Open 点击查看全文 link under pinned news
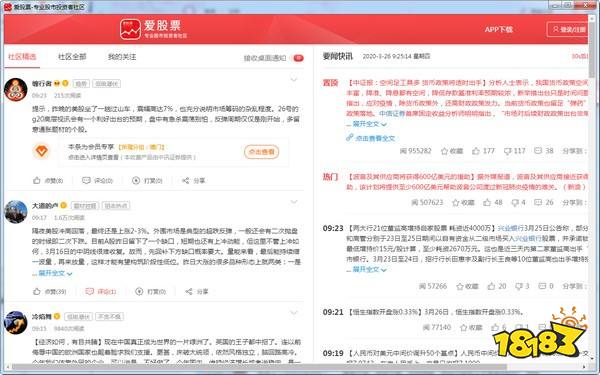The width and height of the screenshot is (600, 375). pyautogui.click(x=370, y=138)
